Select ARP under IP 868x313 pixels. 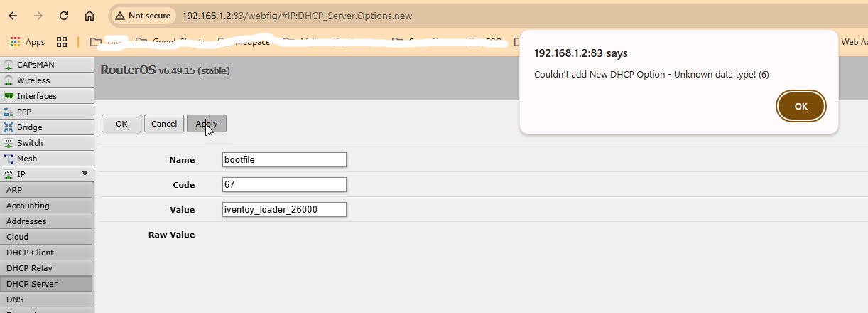(x=46, y=190)
